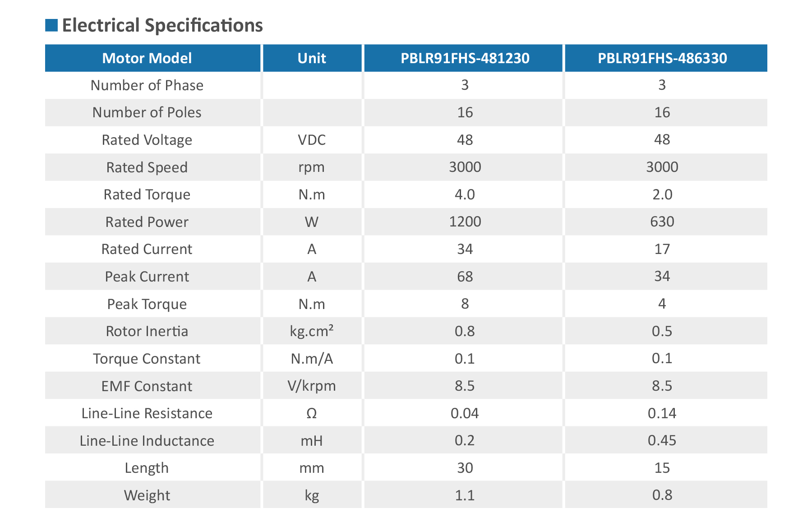The width and height of the screenshot is (812, 531).
Task: Click the Electrical Specifications heading
Action: click(162, 25)
